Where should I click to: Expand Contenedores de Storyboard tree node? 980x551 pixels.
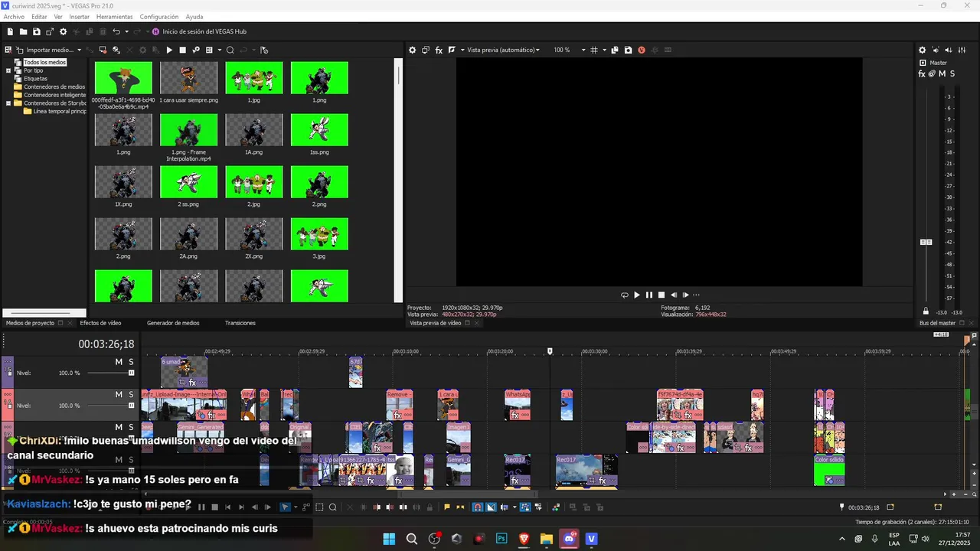point(8,103)
